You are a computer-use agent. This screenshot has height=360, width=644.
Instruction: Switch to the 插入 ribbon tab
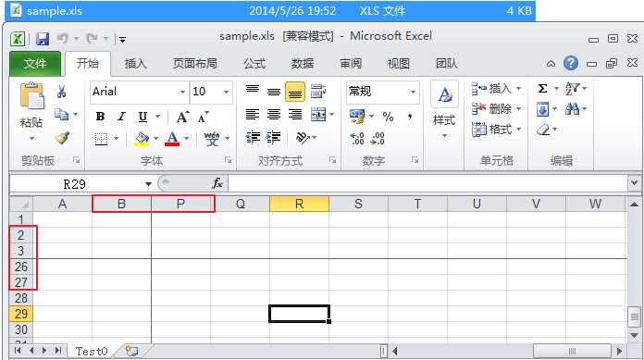(x=136, y=64)
